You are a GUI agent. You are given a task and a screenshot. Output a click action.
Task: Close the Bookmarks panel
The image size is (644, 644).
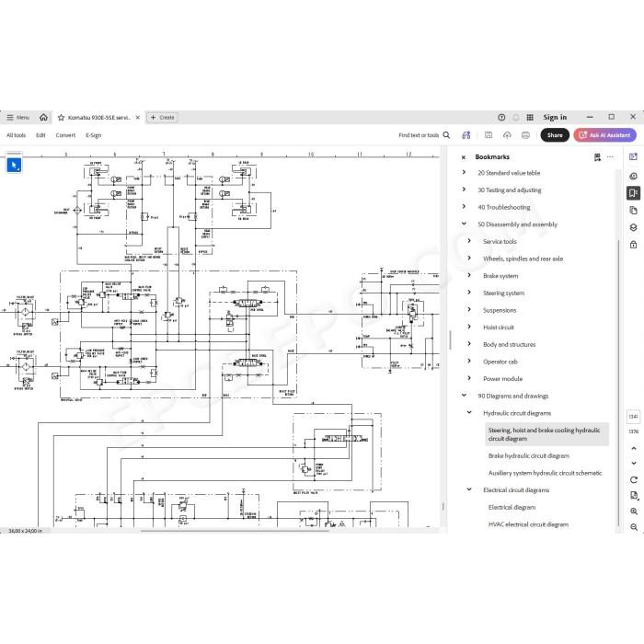(464, 157)
